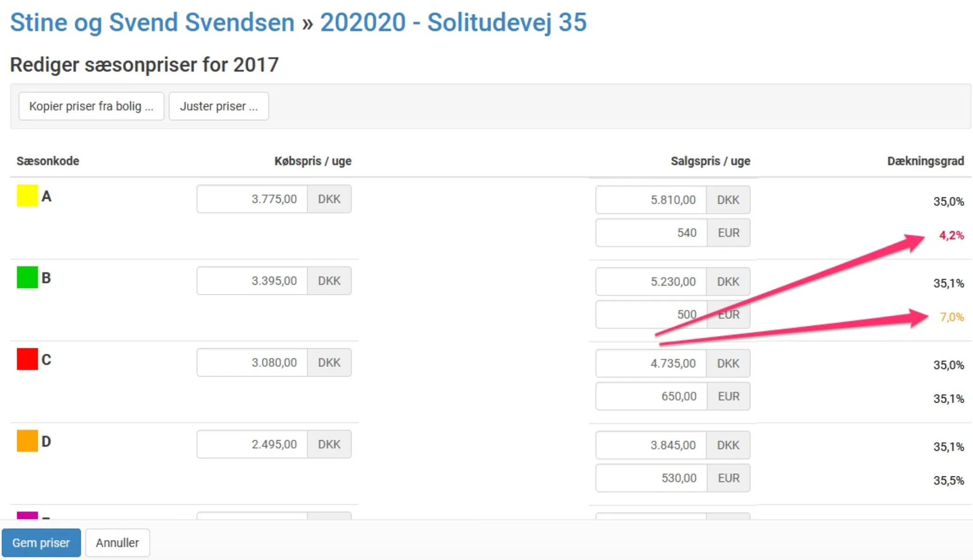Click the red 4,2% coverage value
Screen dimensions: 973x560
click(x=951, y=235)
